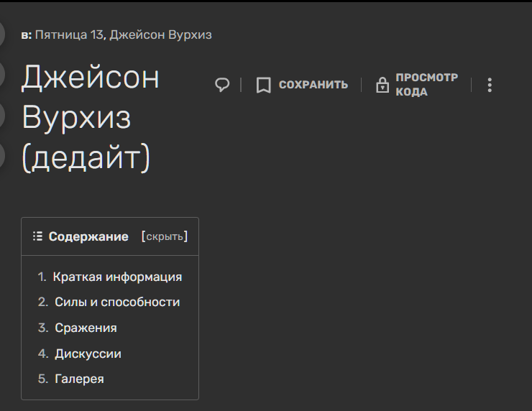Click the bookmark save icon

263,85
